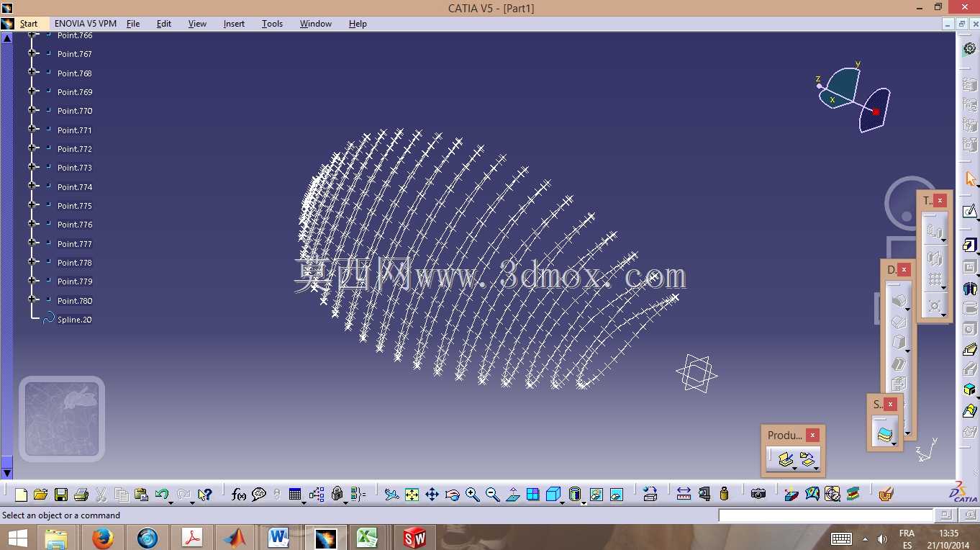Select Point.768 in the tree

[75, 73]
